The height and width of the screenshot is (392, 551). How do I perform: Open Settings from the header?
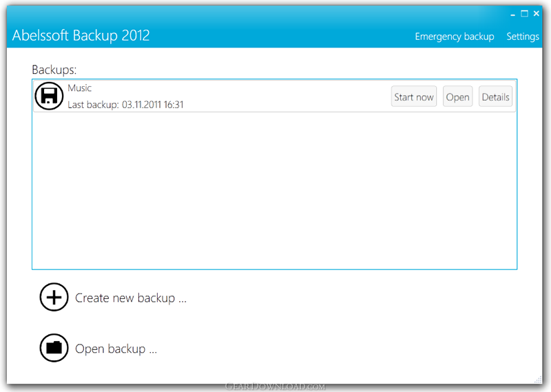pos(523,37)
